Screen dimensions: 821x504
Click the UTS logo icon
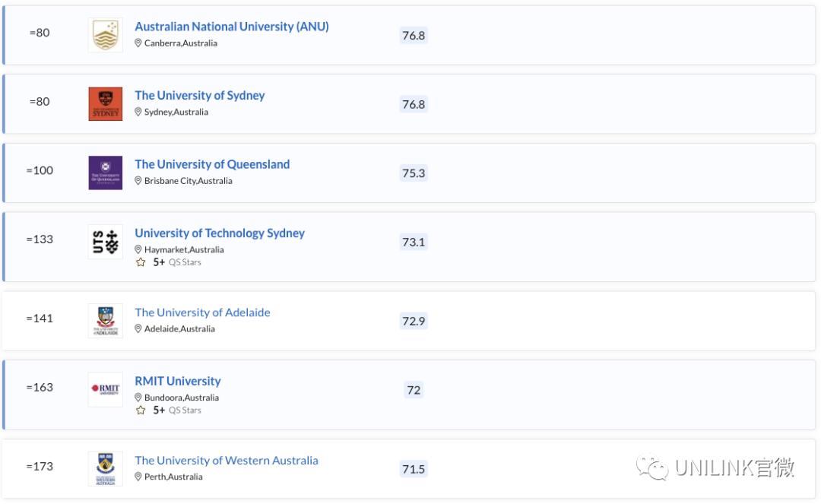[105, 242]
